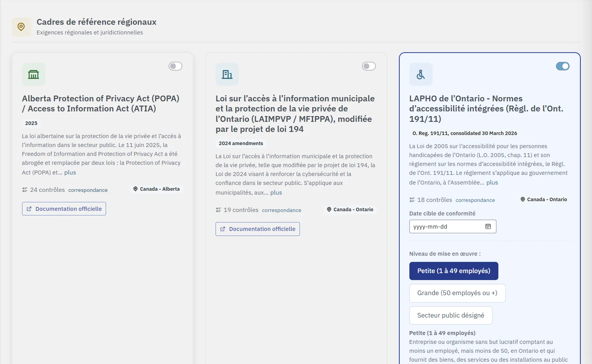The width and height of the screenshot is (592, 364).
Task: Choose Secteur public désigné level
Action: tap(451, 316)
